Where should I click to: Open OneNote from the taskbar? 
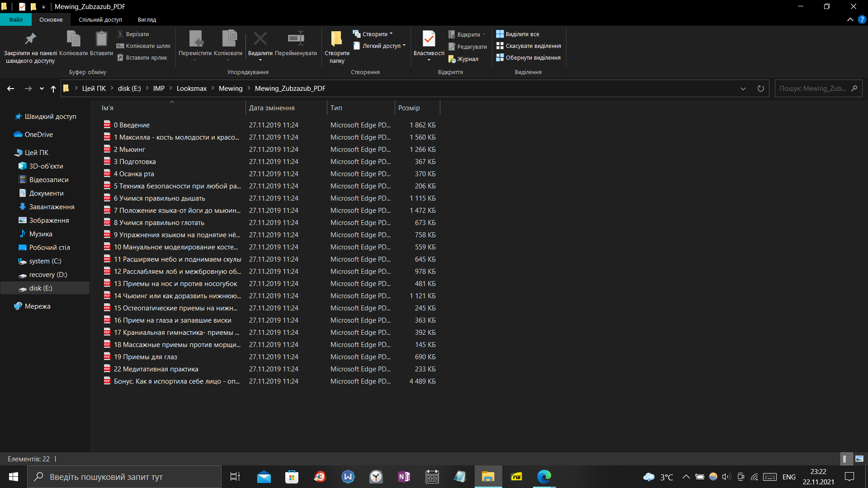point(404,477)
